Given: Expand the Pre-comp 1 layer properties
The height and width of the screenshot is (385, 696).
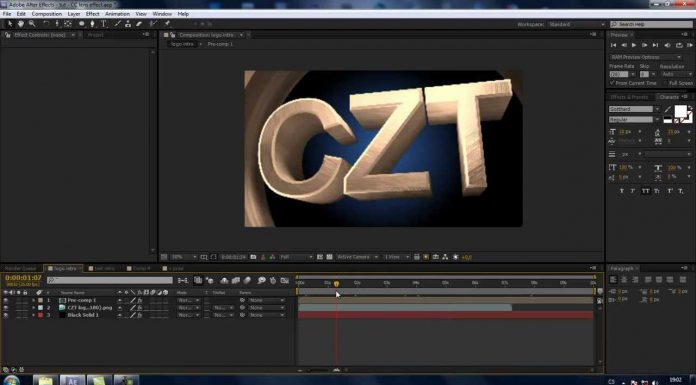Looking at the screenshot, I should point(34,301).
